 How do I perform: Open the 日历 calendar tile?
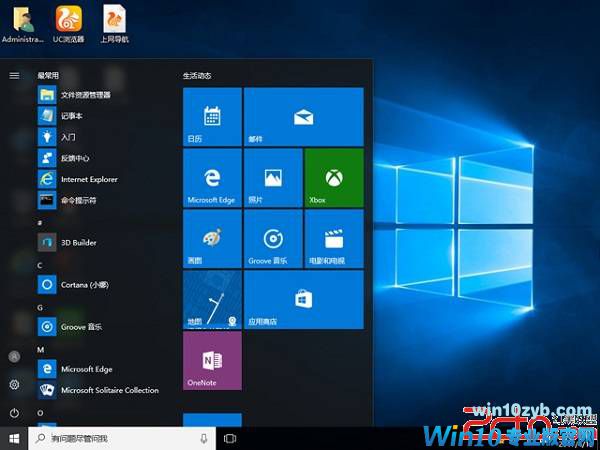click(x=212, y=116)
